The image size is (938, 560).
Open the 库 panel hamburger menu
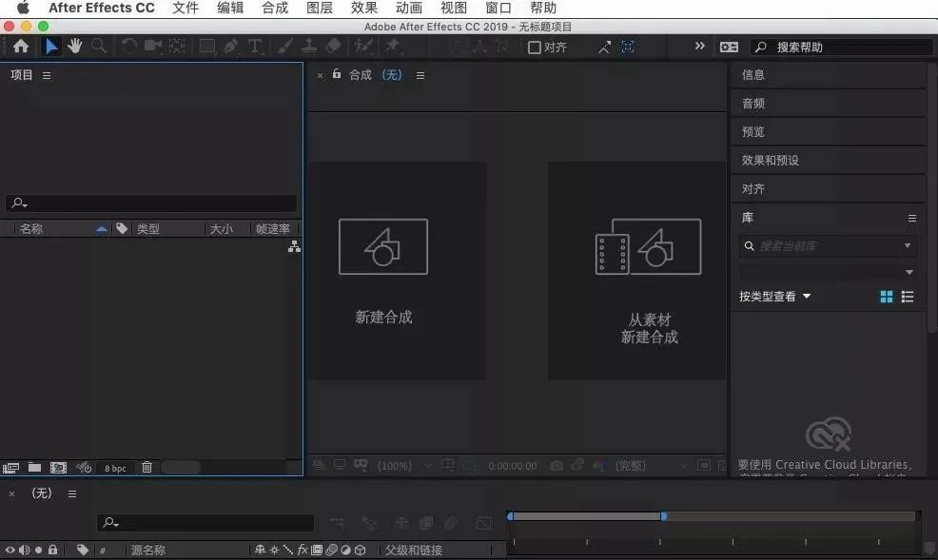(912, 218)
